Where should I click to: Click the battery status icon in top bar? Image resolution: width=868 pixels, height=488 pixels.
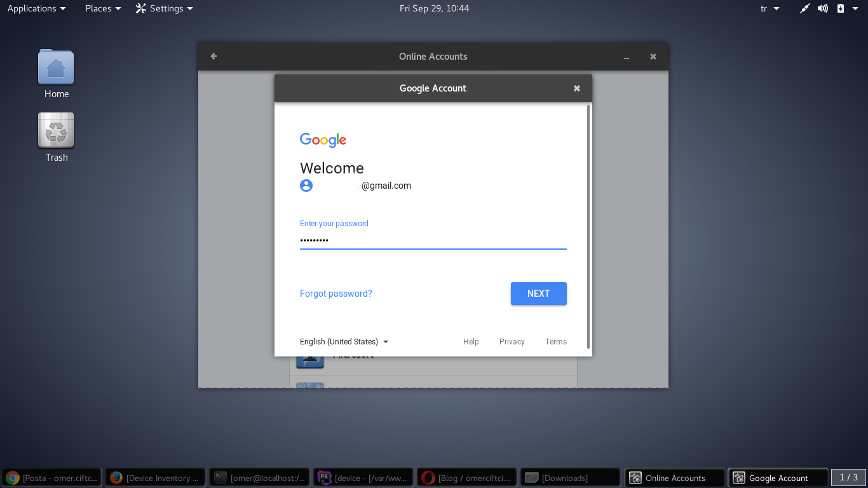tap(841, 8)
